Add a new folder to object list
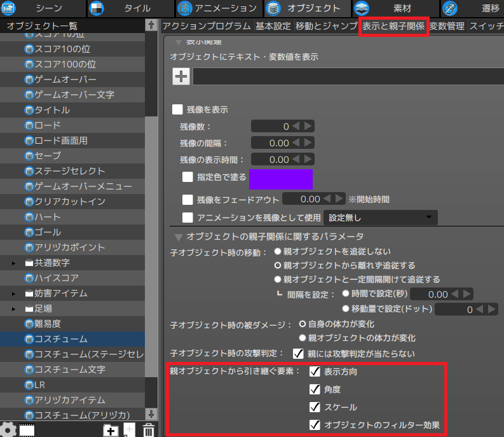The image size is (504, 437). (x=110, y=431)
